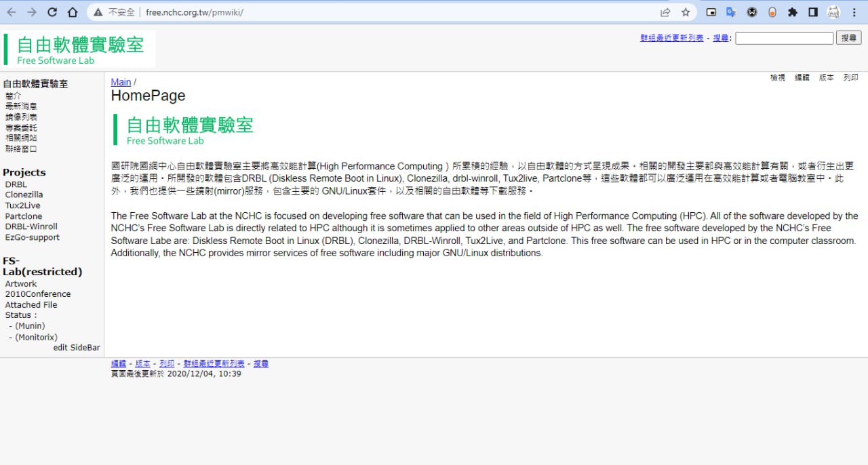Open the profile avatar menu
The image size is (868, 465).
tap(833, 12)
